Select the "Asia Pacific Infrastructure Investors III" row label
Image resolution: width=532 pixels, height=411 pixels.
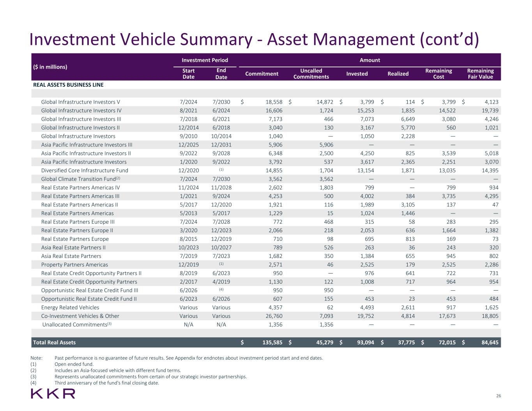click(x=87, y=145)
